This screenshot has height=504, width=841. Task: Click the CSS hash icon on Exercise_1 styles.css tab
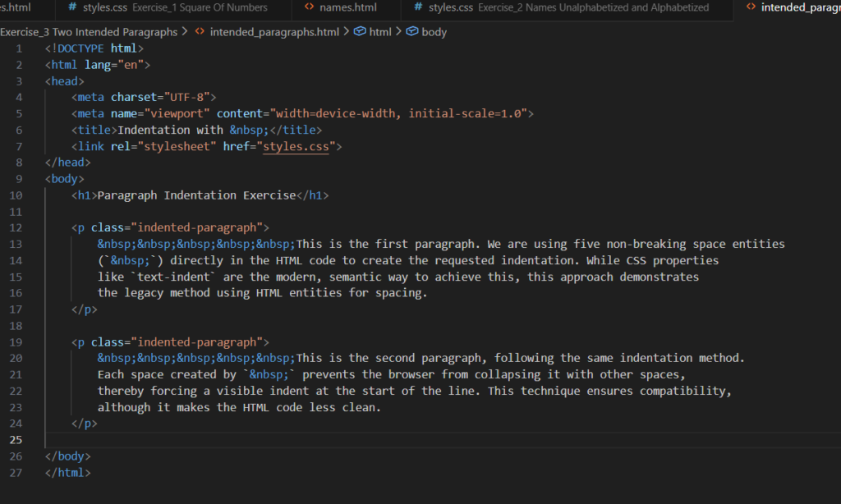click(72, 7)
